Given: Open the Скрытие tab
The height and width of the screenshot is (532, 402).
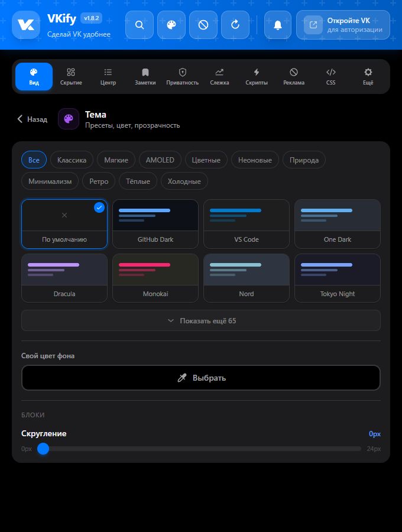Looking at the screenshot, I should point(71,77).
